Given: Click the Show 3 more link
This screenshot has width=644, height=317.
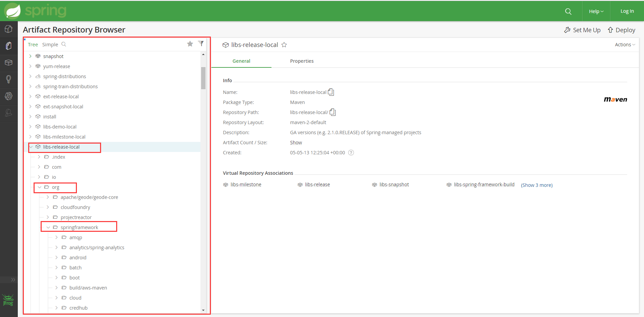Looking at the screenshot, I should 537,185.
